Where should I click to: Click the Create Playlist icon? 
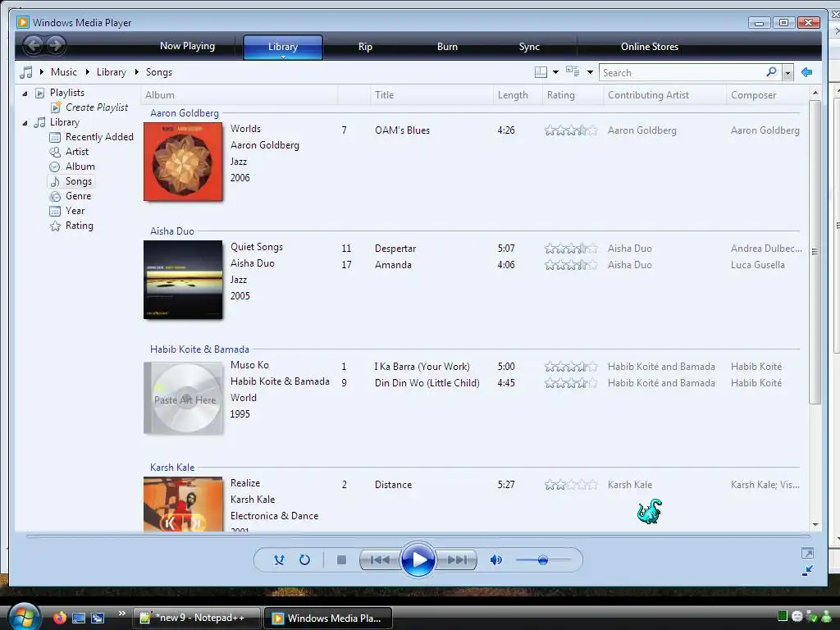(x=56, y=107)
